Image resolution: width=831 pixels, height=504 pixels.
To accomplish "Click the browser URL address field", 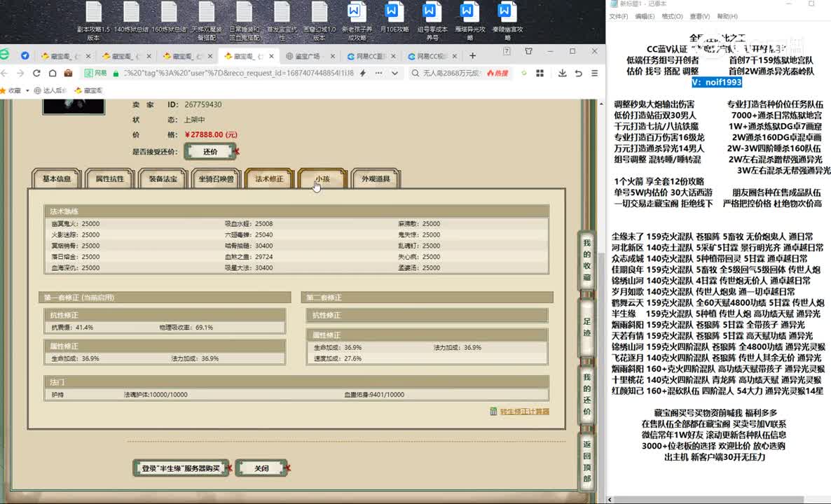I will 238,73.
